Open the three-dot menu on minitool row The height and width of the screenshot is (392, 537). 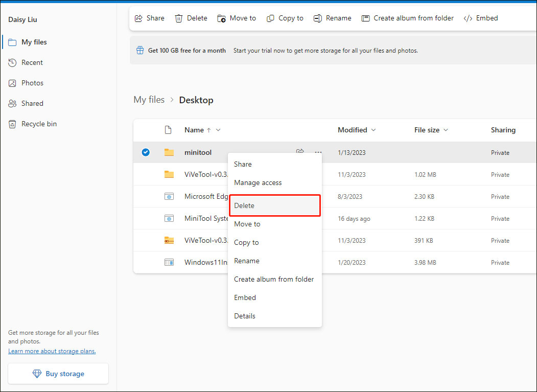pos(318,152)
